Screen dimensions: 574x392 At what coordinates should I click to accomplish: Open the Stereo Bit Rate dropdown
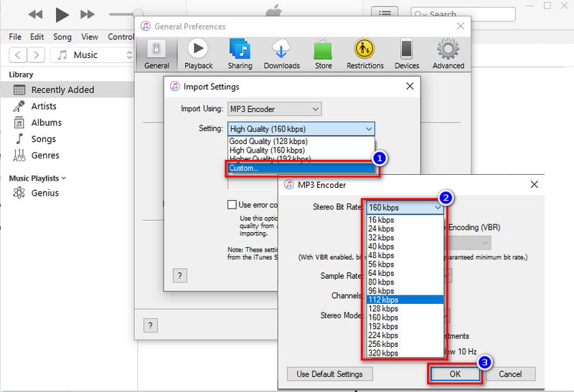point(404,208)
